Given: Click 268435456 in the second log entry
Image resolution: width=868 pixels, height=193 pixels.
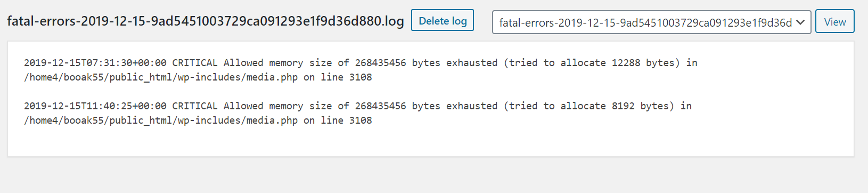Looking at the screenshot, I should (x=380, y=106).
